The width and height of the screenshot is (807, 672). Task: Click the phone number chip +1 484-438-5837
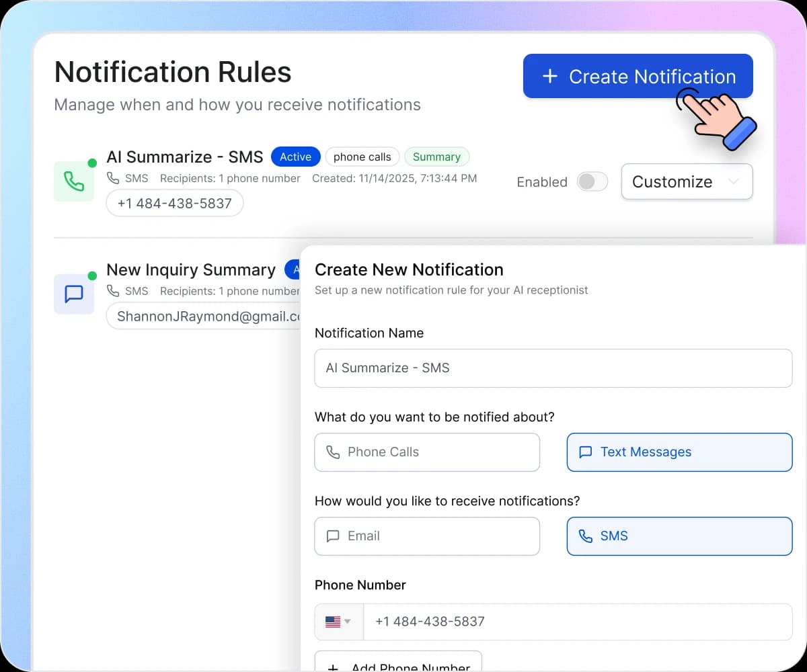pyautogui.click(x=174, y=203)
